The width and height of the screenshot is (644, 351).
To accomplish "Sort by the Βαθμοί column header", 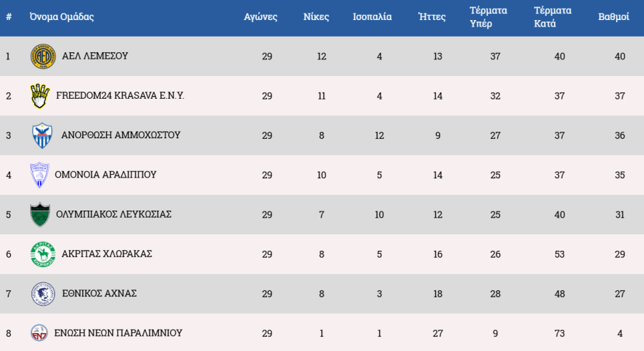I will pyautogui.click(x=613, y=17).
